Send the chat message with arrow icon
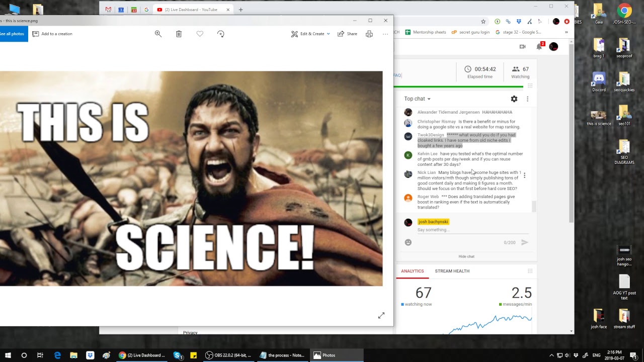 click(x=524, y=242)
